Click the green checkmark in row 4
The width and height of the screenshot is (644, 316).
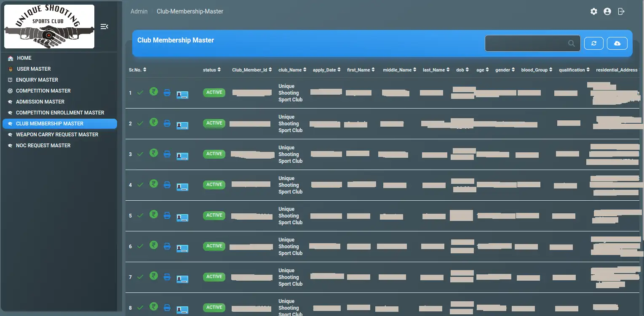pyautogui.click(x=140, y=185)
